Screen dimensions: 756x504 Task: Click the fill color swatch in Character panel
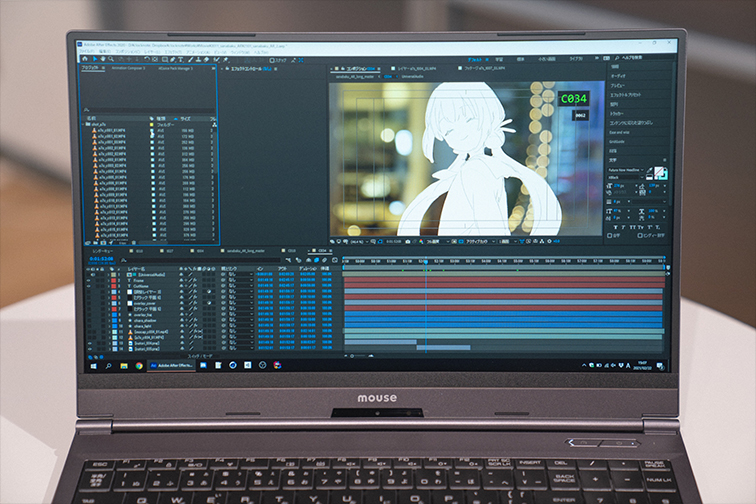tap(660, 171)
